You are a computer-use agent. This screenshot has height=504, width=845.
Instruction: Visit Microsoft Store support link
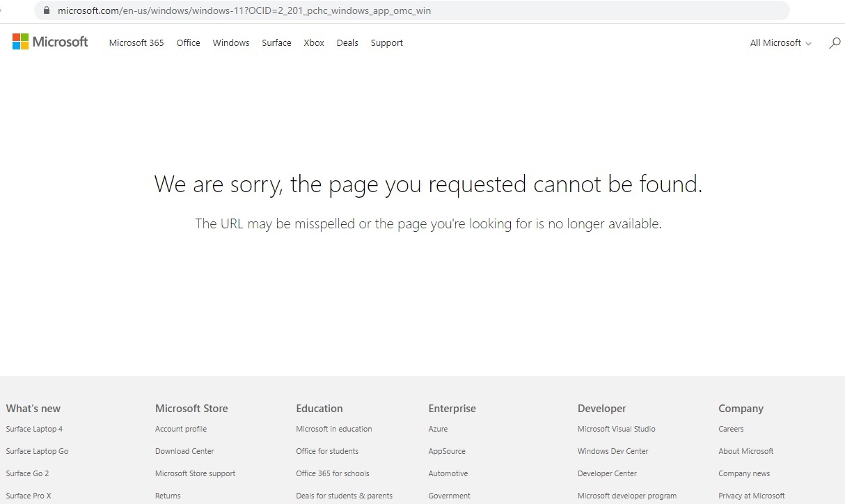pos(195,473)
